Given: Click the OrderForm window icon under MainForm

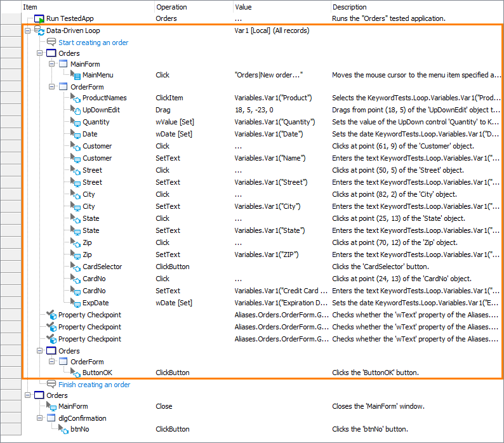Looking at the screenshot, I should point(63,86).
